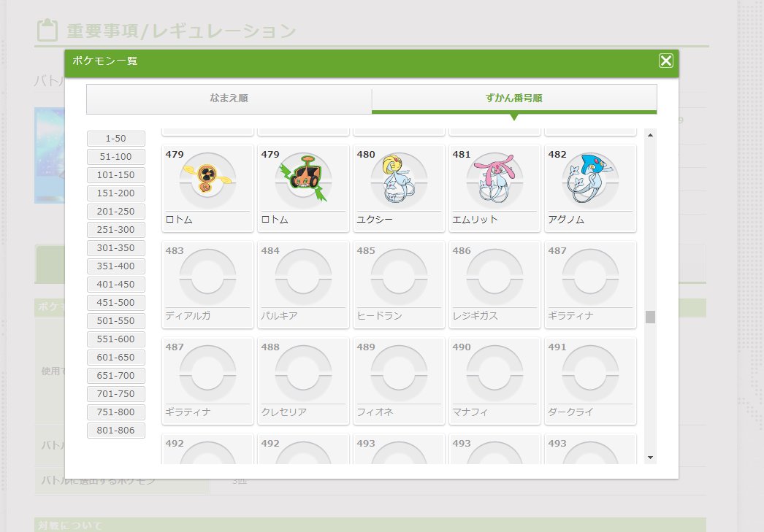Switch to the ずかん番号順 tab
This screenshot has height=532, width=764.
(514, 99)
